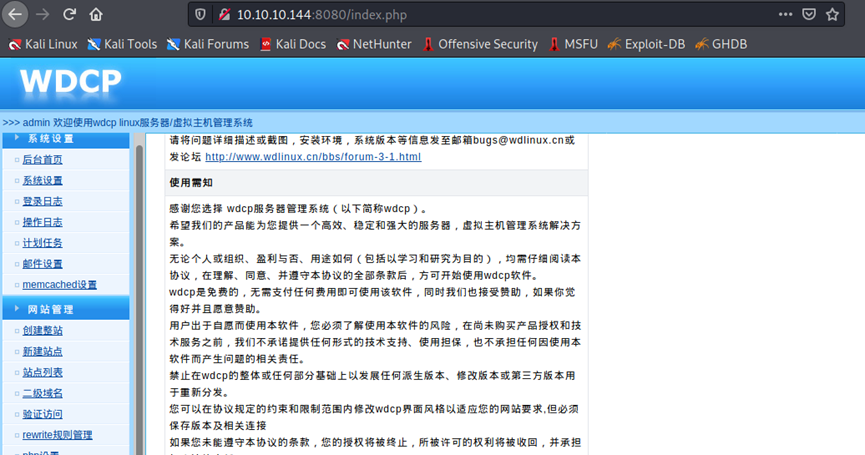Click the tracking protection shield icon
The width and height of the screenshot is (865, 455).
pyautogui.click(x=200, y=14)
